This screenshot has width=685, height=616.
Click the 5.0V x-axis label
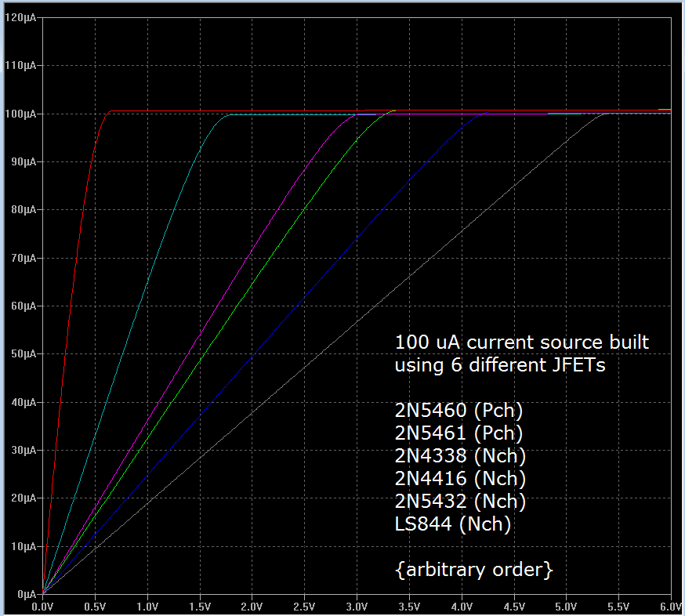[566, 607]
